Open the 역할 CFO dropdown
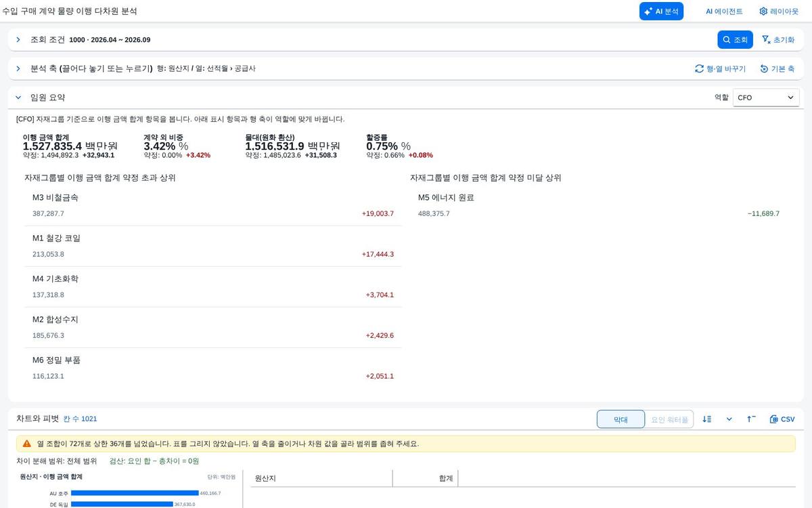Viewport: 812px width, 508px height. (x=766, y=98)
